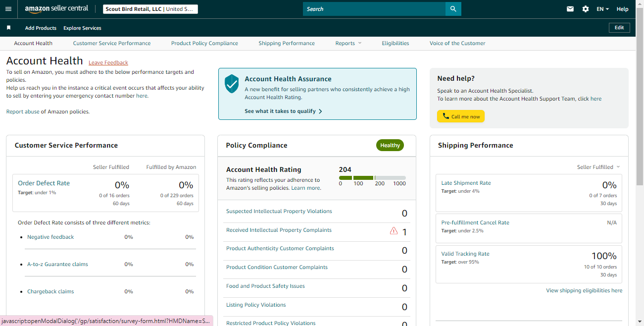The width and height of the screenshot is (644, 326).
Task: Click the Report abuse link
Action: [x=23, y=111]
